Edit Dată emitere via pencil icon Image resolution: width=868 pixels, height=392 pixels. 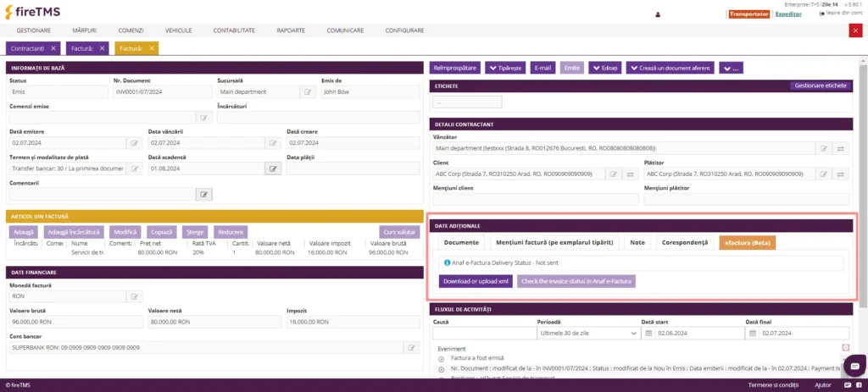pyautogui.click(x=134, y=143)
